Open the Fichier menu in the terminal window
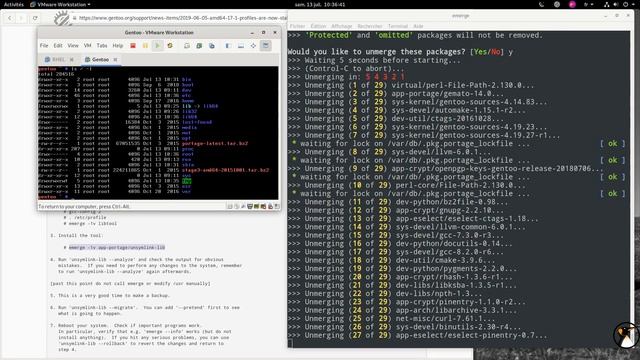Viewport: 640px width, 360px height. [x=298, y=26]
